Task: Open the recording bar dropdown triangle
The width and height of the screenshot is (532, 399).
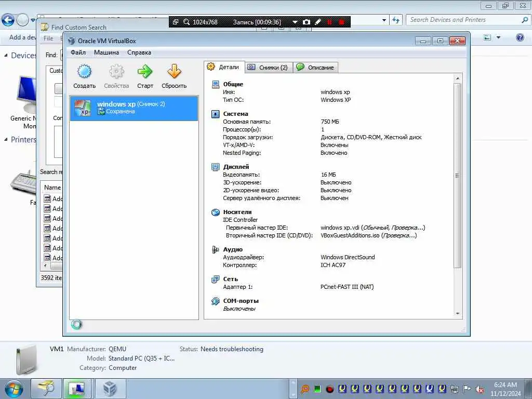Action: coord(295,22)
